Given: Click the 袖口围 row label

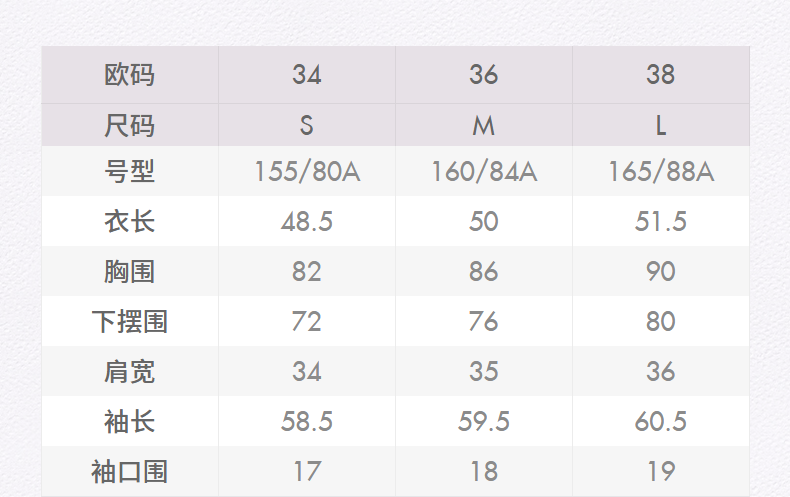Looking at the screenshot, I should coord(130,471).
